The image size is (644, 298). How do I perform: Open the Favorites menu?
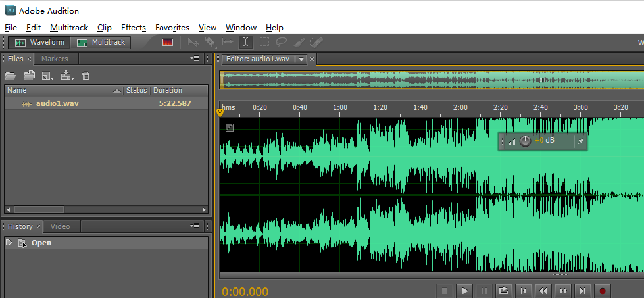172,28
